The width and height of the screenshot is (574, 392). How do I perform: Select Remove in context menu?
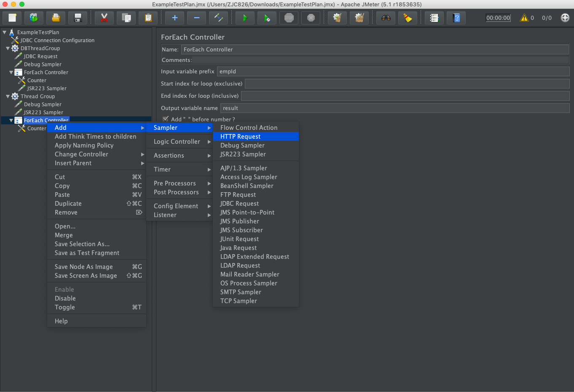97,212
